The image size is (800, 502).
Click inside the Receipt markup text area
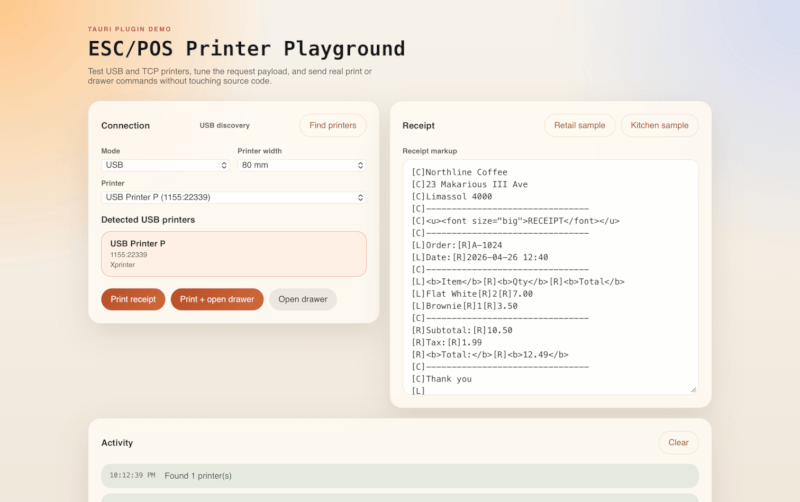550,277
